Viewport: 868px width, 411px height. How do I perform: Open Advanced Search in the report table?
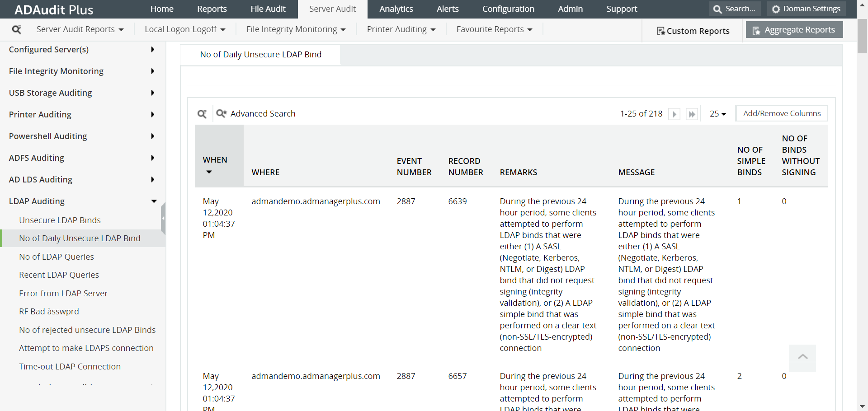click(256, 114)
